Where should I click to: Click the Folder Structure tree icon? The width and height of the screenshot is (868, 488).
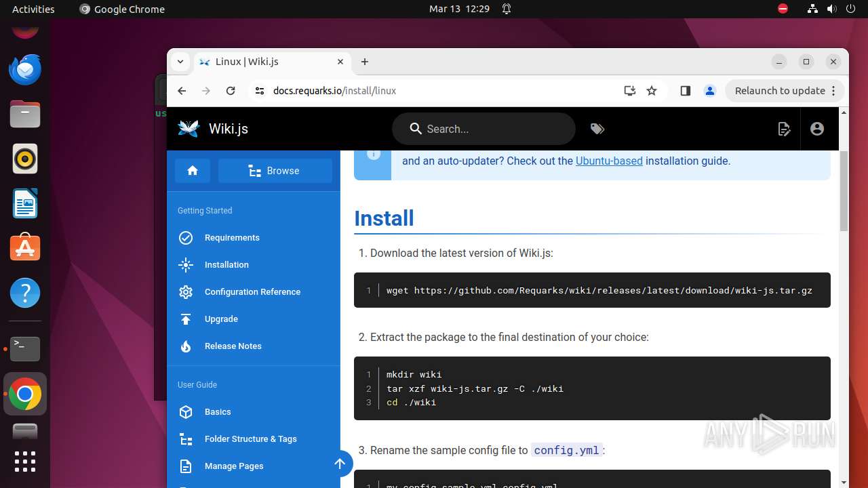[x=186, y=439]
